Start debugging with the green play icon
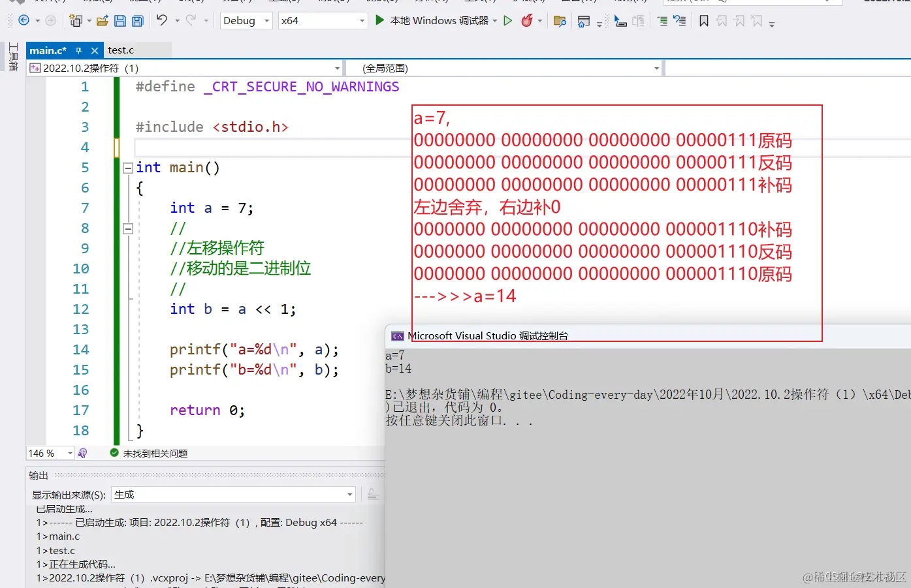911x588 pixels. 379,20
